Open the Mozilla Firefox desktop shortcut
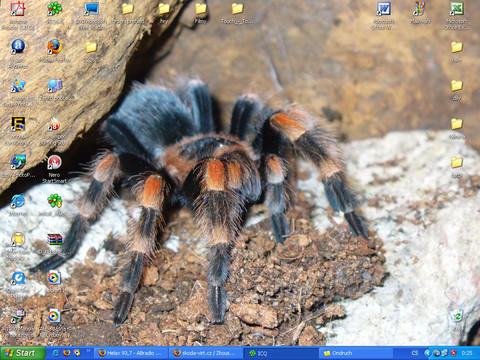 [55, 51]
